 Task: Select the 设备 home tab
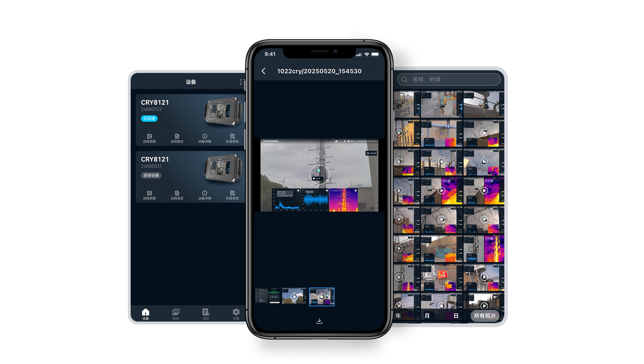point(146,314)
